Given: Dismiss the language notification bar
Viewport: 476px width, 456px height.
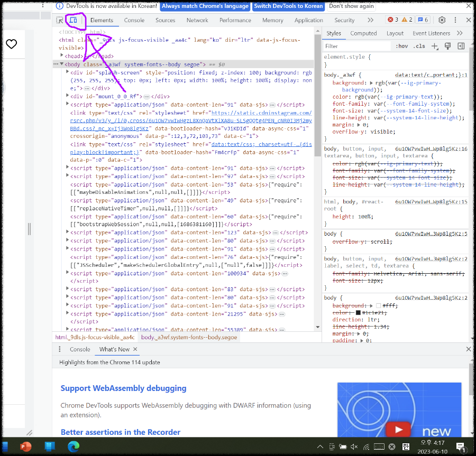Looking at the screenshot, I should 469,6.
